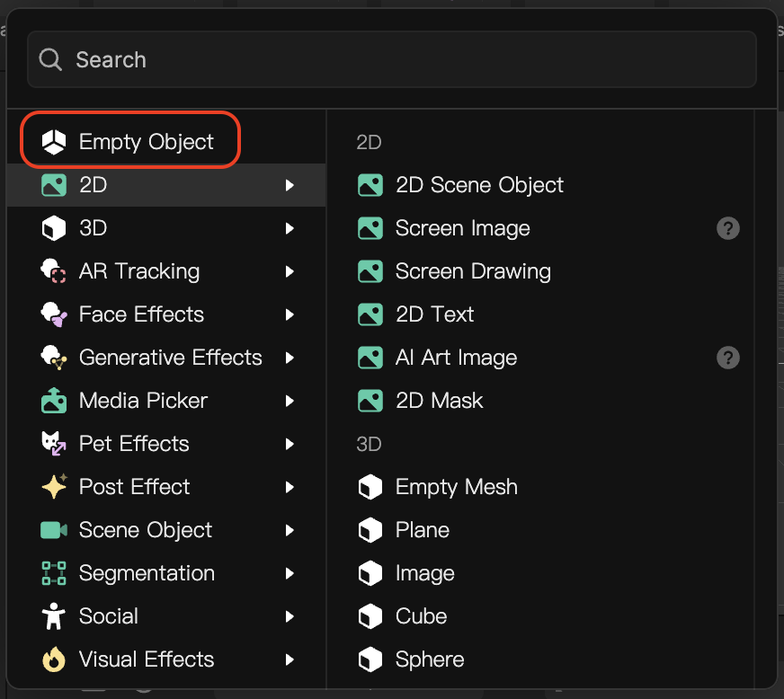Click the Face Effects icon
The height and width of the screenshot is (699, 784).
click(54, 314)
